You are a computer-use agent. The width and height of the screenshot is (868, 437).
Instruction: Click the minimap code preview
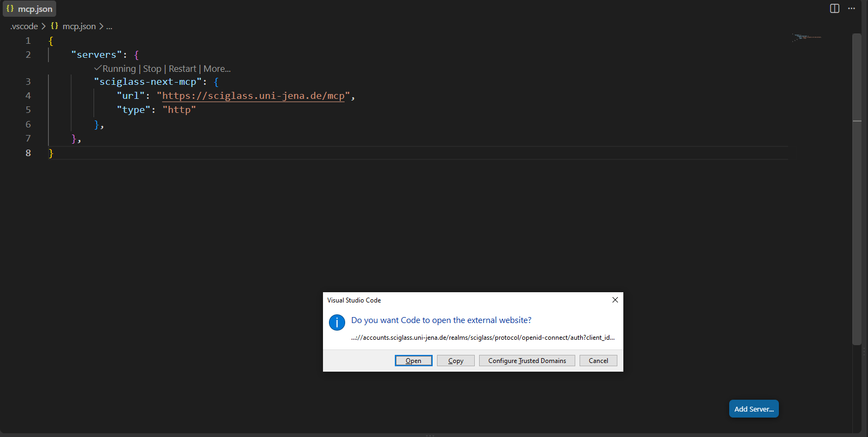[x=807, y=37]
